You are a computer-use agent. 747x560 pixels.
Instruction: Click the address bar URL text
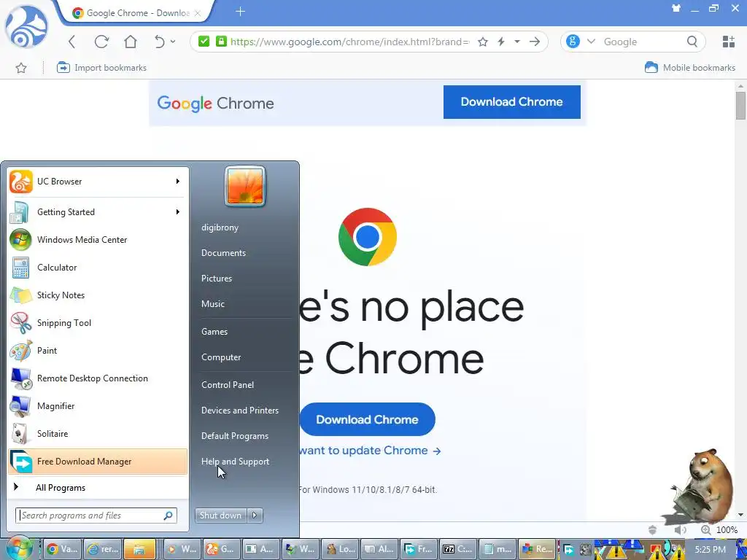pyautogui.click(x=350, y=42)
